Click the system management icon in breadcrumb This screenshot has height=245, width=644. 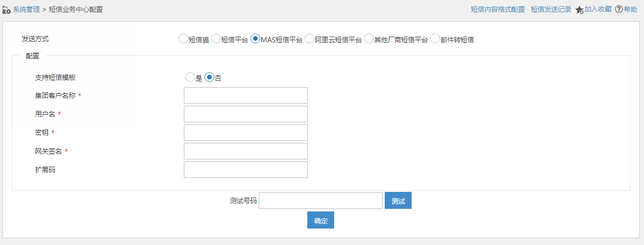pos(7,9)
